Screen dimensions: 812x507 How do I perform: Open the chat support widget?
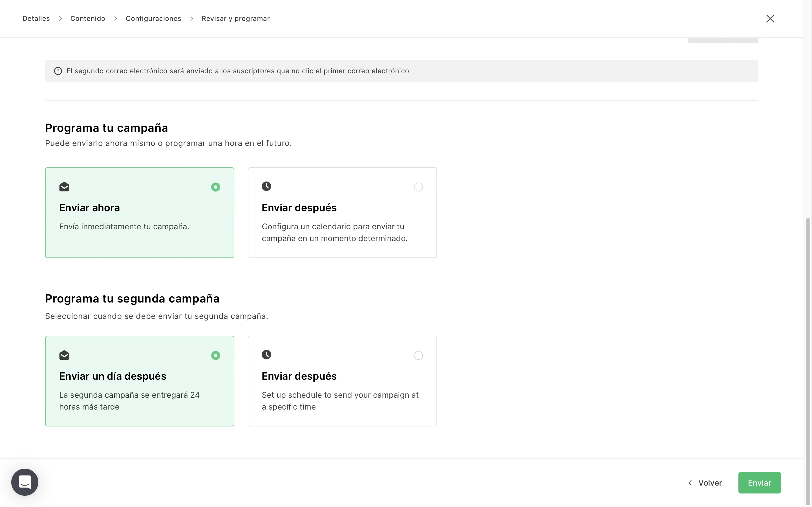(25, 482)
